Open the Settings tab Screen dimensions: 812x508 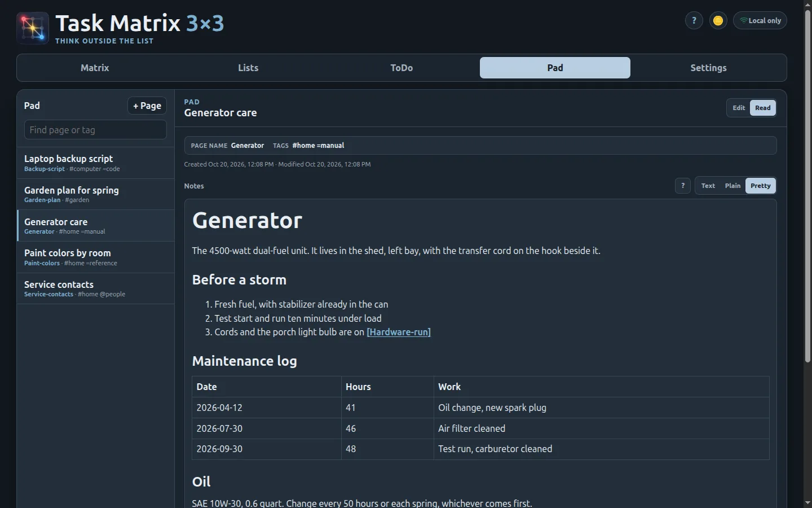coord(708,68)
